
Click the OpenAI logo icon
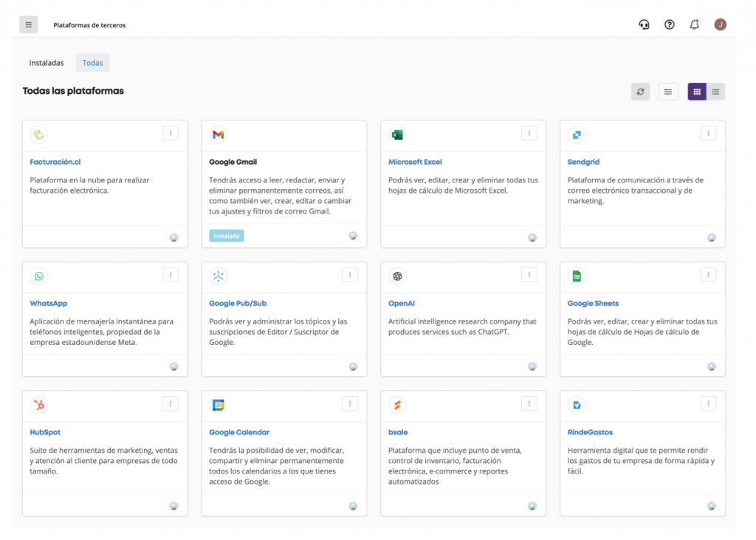(397, 276)
